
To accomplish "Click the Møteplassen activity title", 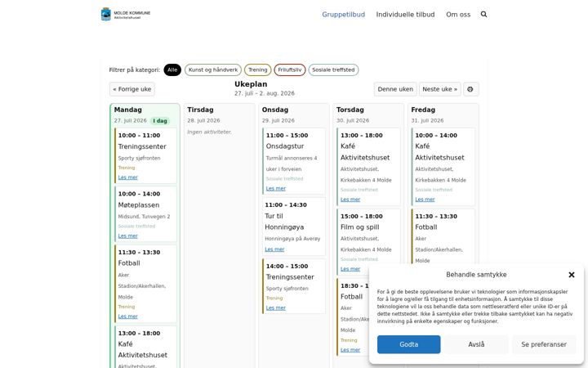I will coord(138,205).
